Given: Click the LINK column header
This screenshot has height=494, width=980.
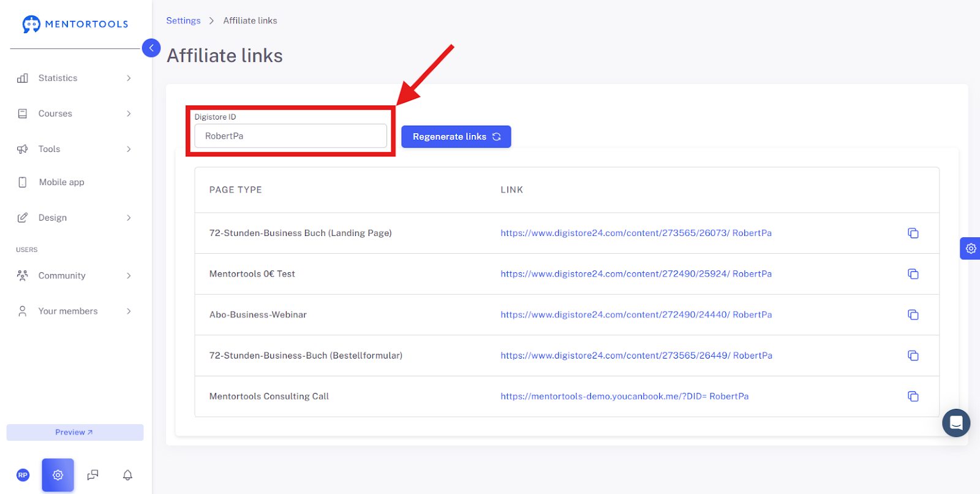Looking at the screenshot, I should tap(511, 190).
